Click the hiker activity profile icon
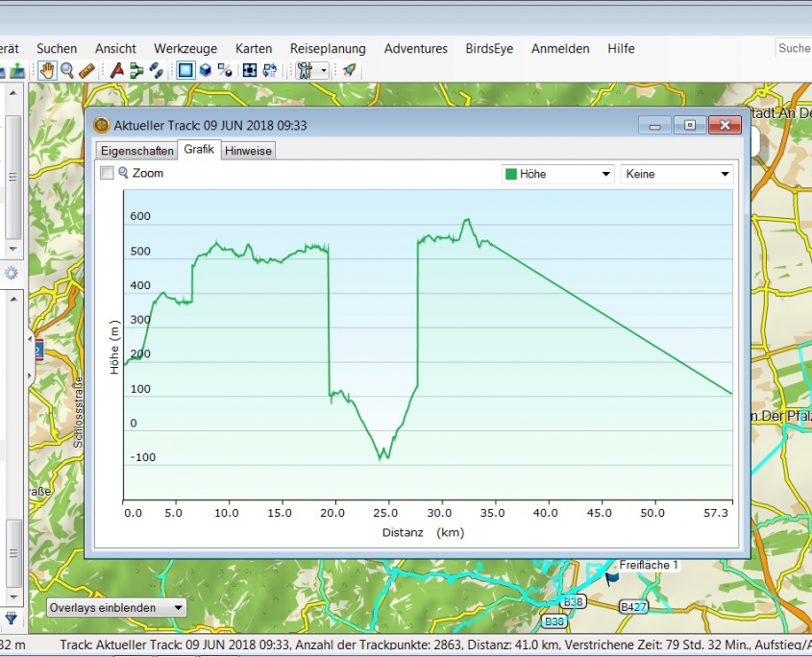Viewport: 812px width, 657px height. point(305,70)
